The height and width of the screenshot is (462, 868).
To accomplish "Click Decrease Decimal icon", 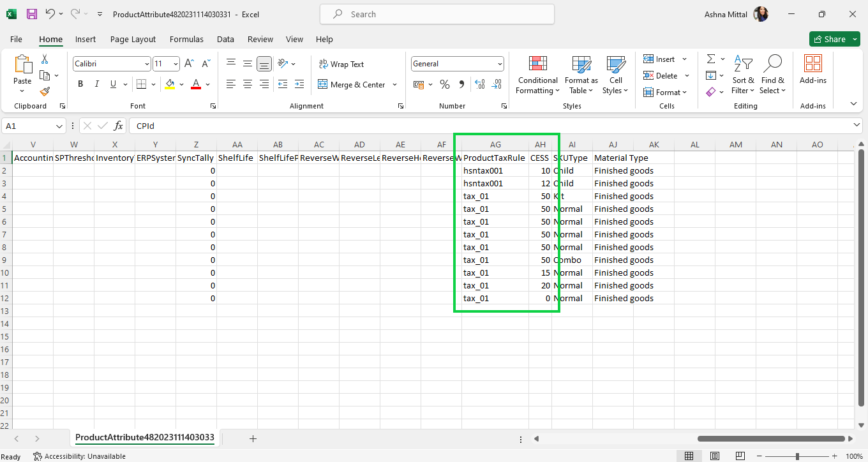I will (497, 84).
